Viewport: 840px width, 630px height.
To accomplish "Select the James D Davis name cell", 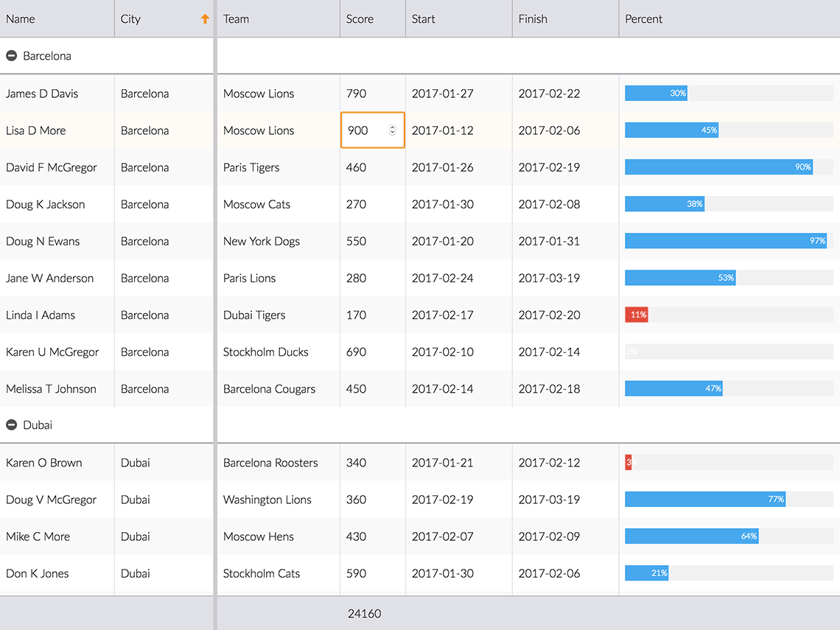I will pyautogui.click(x=42, y=94).
